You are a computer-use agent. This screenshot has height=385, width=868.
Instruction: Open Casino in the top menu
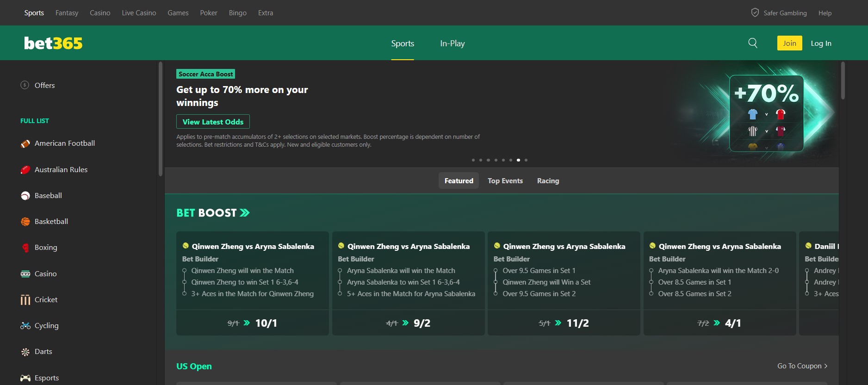[100, 13]
